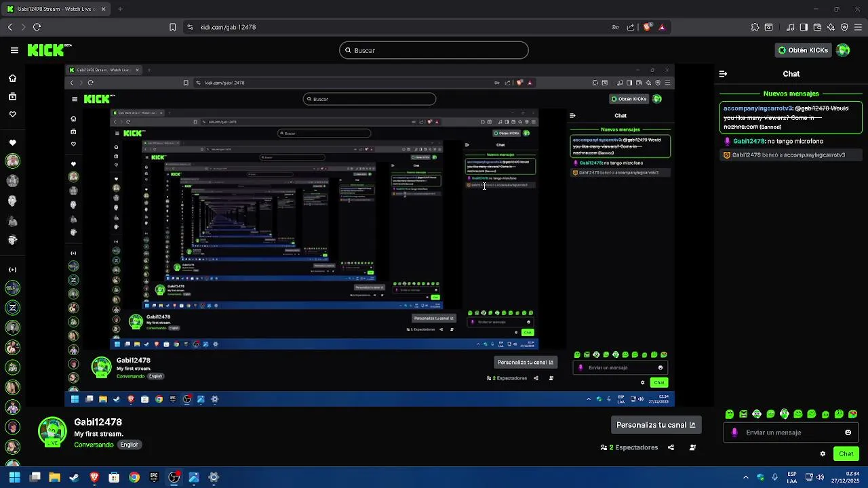Open Gabi12478 channel name below the video
Screen dimensions: 868x488
(98, 422)
